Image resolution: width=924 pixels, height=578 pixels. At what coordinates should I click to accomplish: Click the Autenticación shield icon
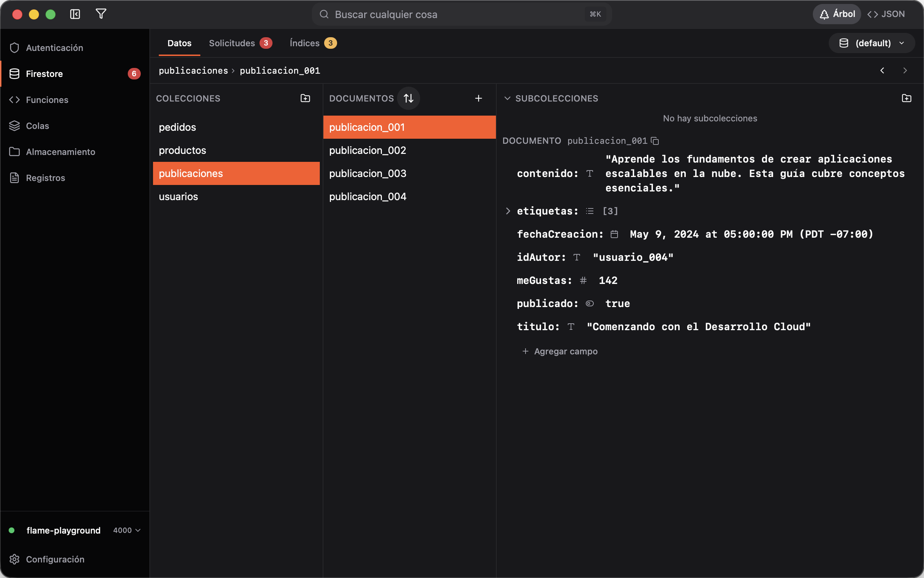(x=14, y=48)
